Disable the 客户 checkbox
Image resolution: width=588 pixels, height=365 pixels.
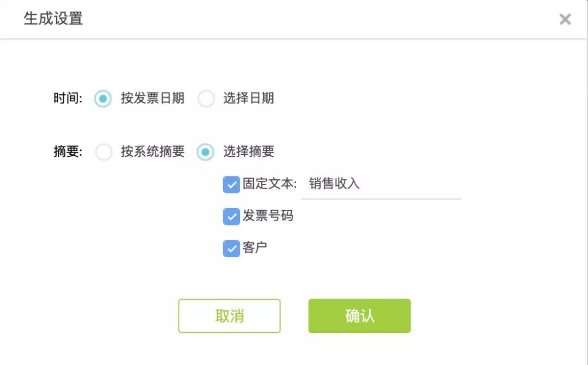231,248
